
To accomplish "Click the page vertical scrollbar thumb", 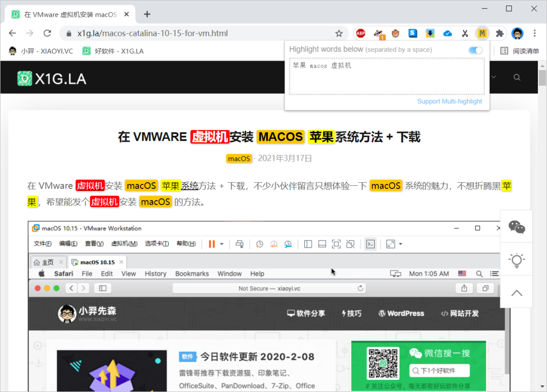I will click(542, 77).
